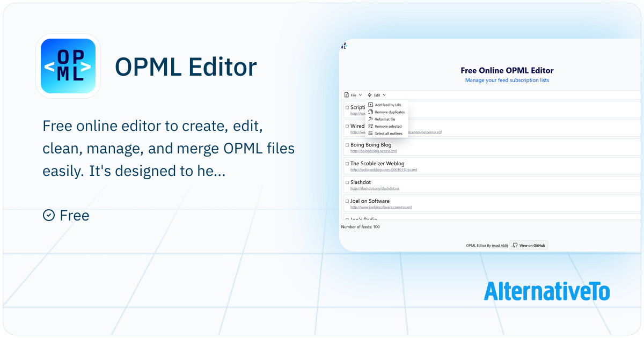Image resolution: width=644 pixels, height=338 pixels.
Task: Click the Reformat file wand icon
Action: [x=370, y=119]
